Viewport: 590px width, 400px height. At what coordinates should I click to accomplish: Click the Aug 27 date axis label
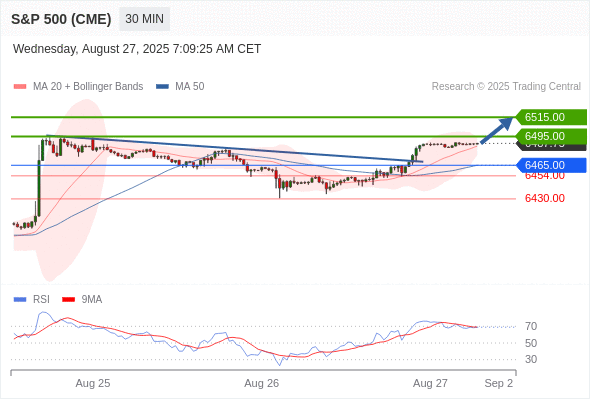[430, 383]
